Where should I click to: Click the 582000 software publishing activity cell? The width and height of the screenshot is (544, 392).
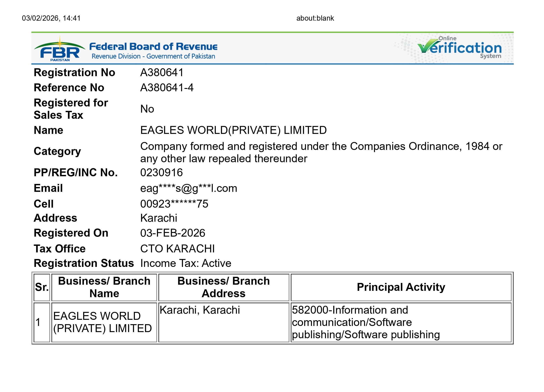click(366, 322)
